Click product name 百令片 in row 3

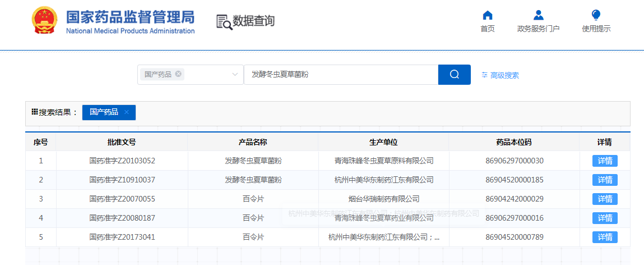point(253,199)
